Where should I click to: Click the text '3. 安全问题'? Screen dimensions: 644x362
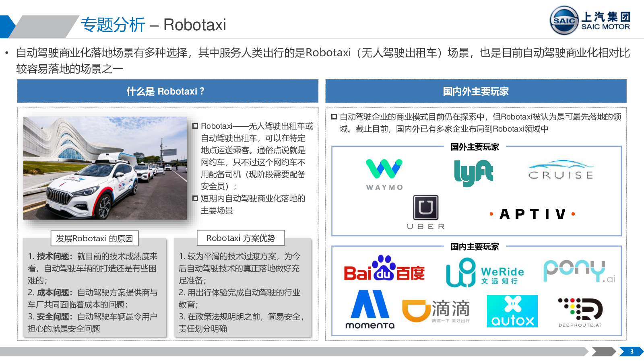pos(48,317)
